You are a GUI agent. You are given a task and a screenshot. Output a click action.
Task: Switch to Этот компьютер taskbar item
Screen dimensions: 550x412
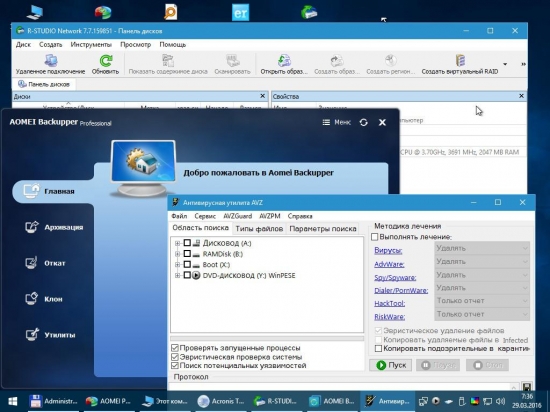point(165,401)
